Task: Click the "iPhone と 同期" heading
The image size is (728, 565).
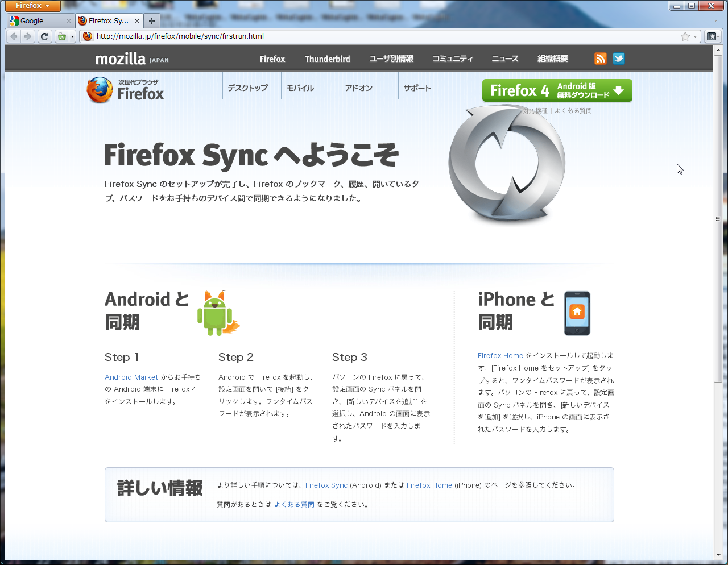Action: [x=516, y=311]
